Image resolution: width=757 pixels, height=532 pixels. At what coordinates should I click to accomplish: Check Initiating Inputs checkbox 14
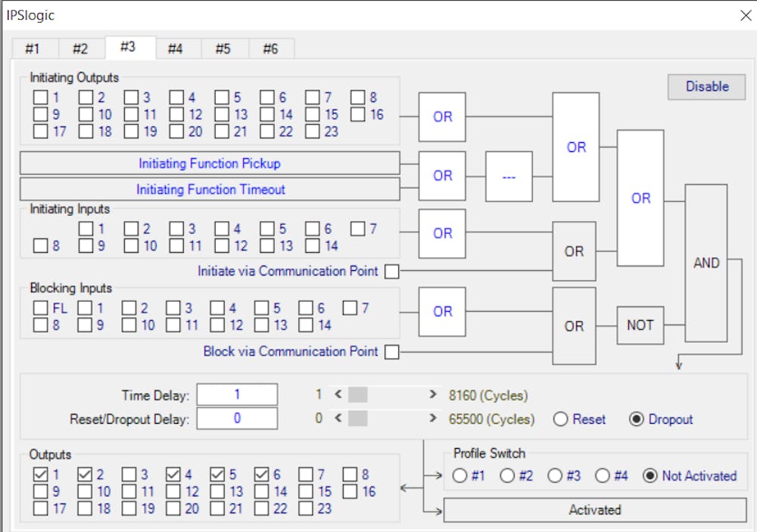[313, 246]
